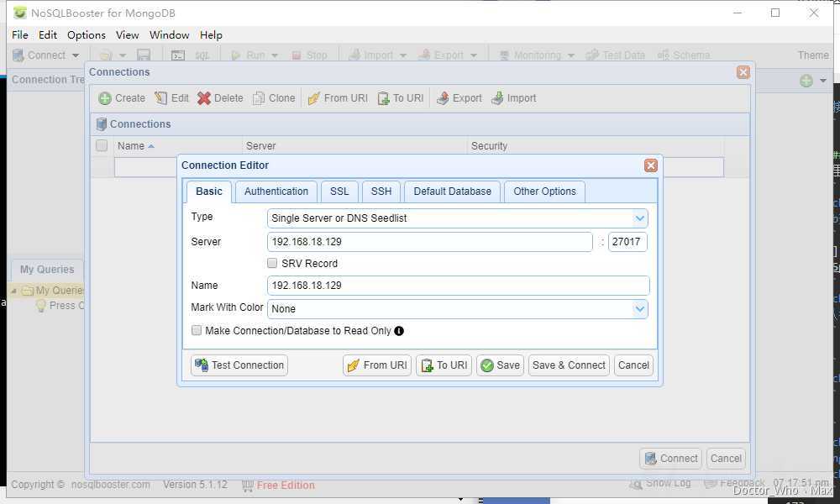Cancel the Connection Editor dialog
840x504 pixels.
point(633,365)
